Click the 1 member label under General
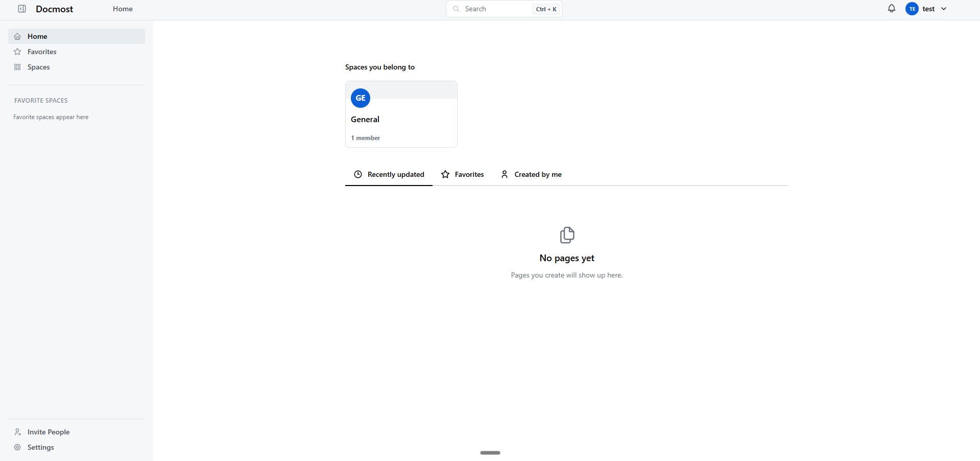The width and height of the screenshot is (980, 461). 365,137
